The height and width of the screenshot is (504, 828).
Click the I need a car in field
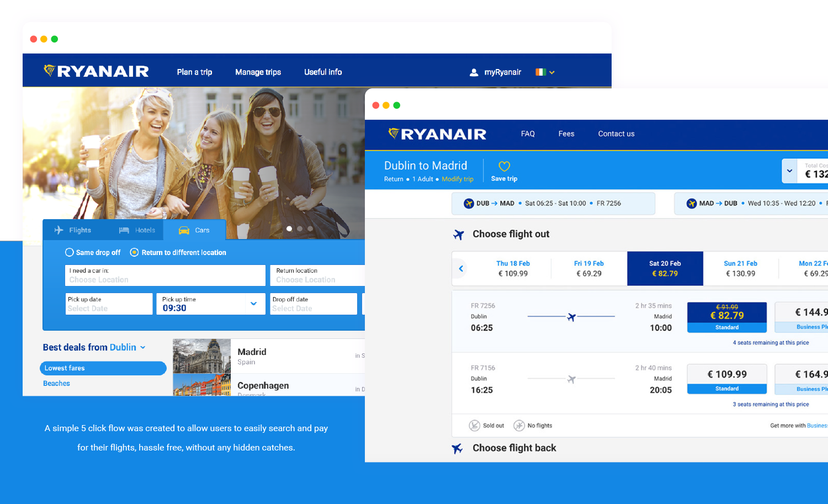(165, 275)
